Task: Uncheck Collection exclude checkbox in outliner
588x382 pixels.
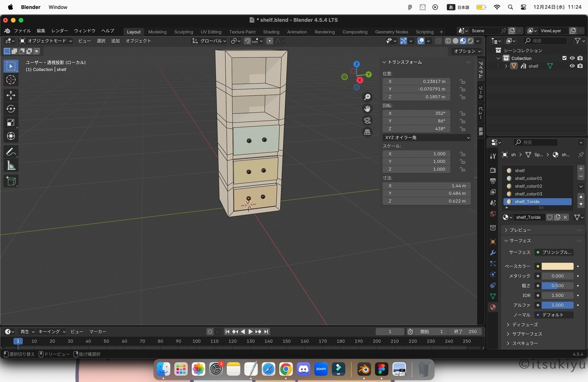Action: tap(564, 58)
